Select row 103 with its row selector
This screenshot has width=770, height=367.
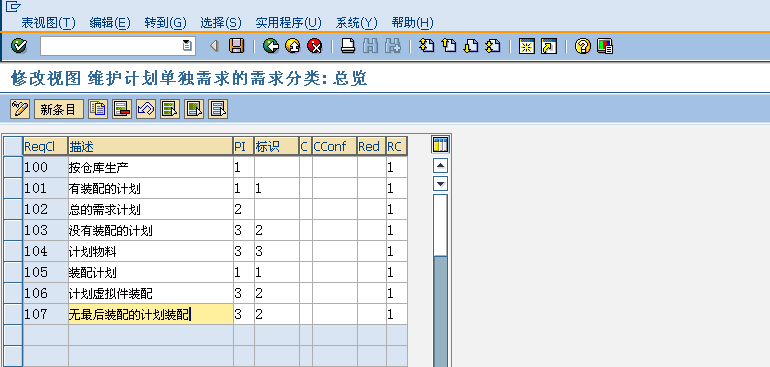(13, 230)
